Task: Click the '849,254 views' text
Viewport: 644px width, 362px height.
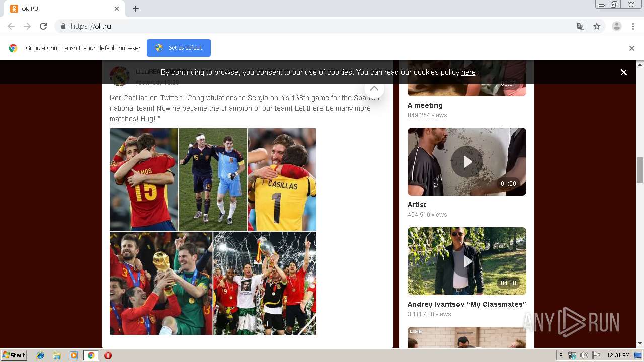Action: click(x=427, y=115)
